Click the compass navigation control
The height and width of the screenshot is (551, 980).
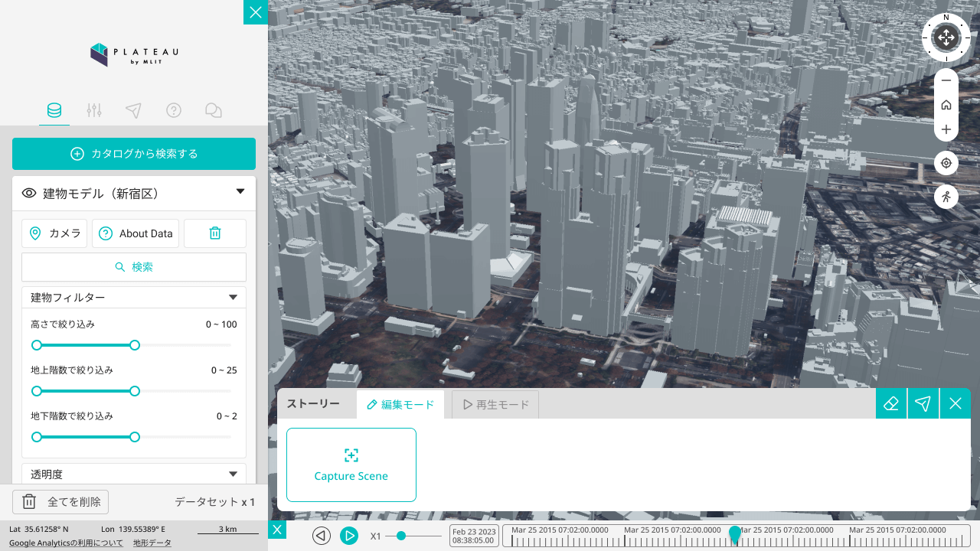pyautogui.click(x=946, y=37)
